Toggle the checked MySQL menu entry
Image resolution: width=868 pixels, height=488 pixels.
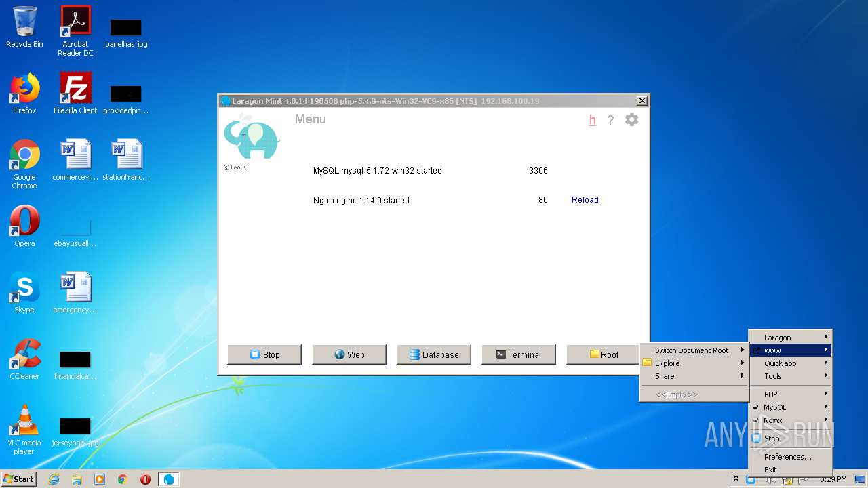point(790,407)
